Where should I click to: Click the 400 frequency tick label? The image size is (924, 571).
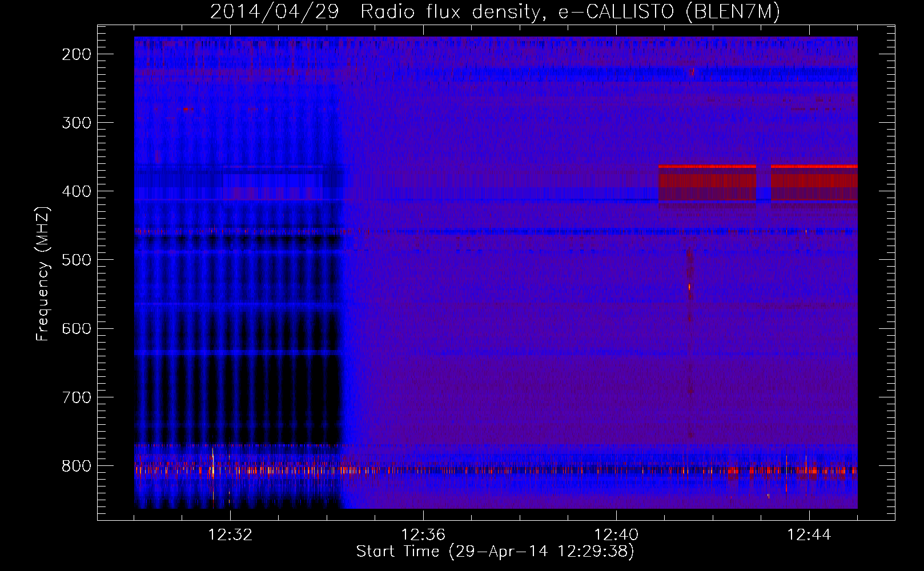[x=77, y=191]
